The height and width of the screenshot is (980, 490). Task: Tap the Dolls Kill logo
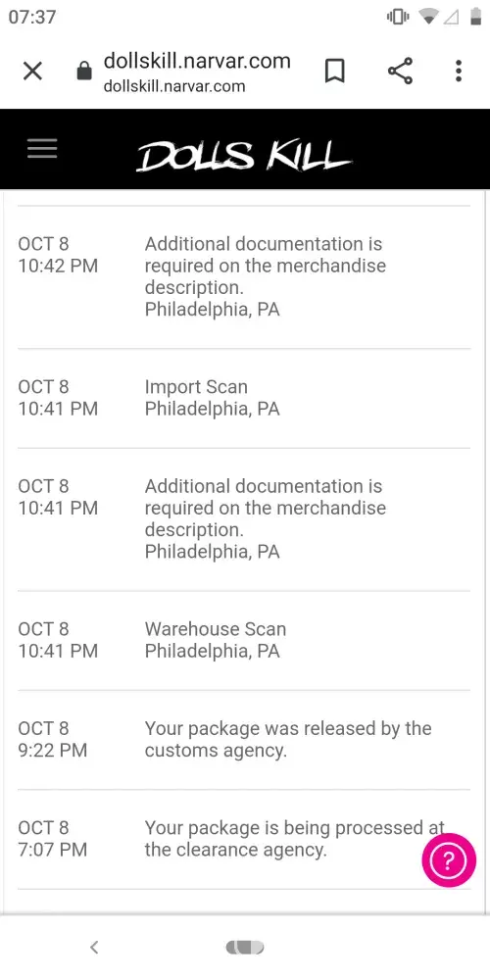click(243, 156)
